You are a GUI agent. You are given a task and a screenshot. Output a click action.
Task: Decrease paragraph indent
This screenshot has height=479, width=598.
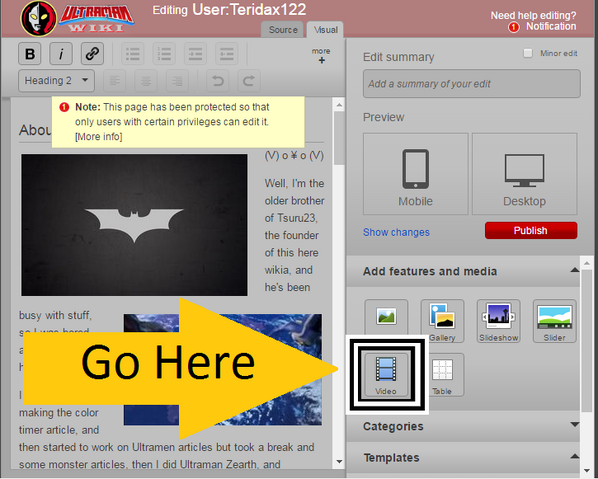227,54
